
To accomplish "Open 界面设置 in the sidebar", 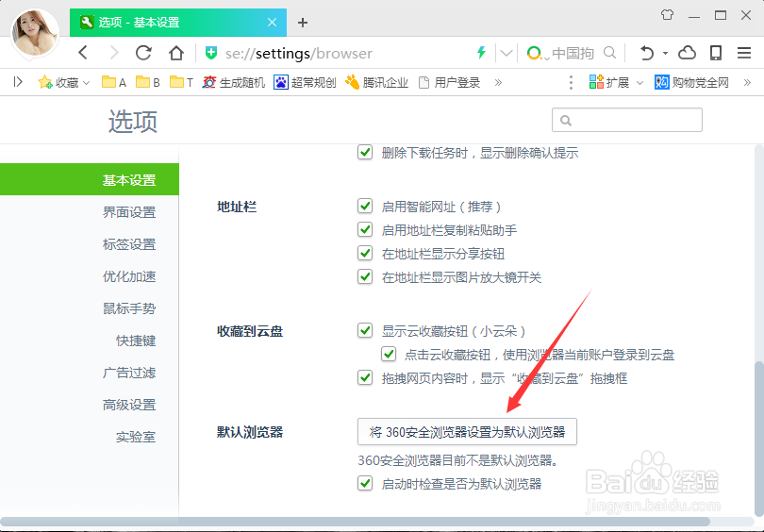I will click(129, 212).
